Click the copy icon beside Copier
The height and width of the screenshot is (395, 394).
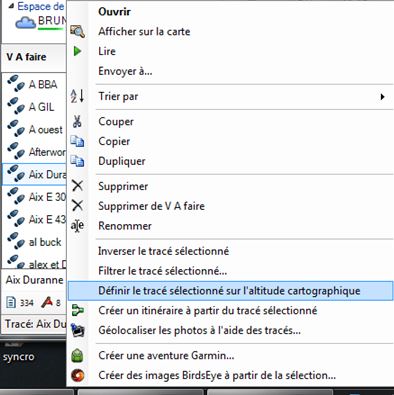click(77, 141)
